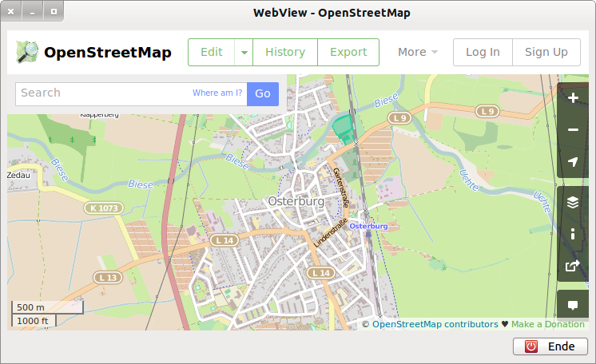Click the 'Where am I?' link
The width and height of the screenshot is (596, 364).
[217, 93]
